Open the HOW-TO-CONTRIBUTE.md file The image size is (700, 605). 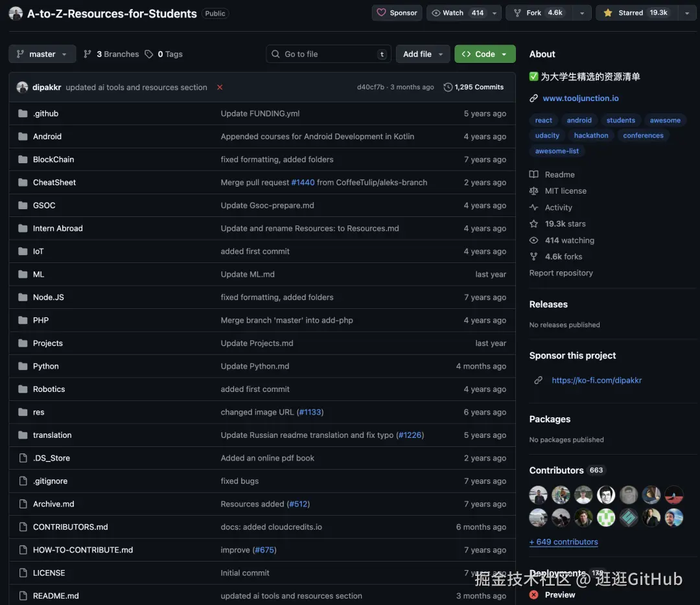83,550
